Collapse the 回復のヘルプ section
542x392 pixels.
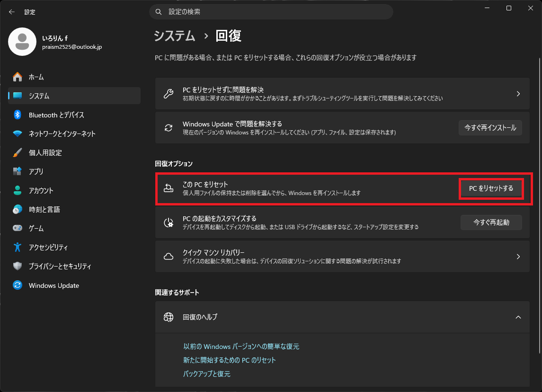(518, 317)
